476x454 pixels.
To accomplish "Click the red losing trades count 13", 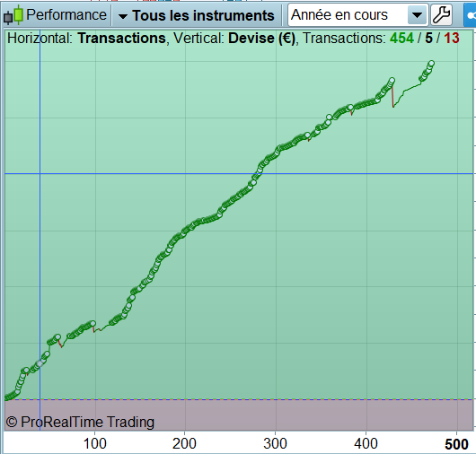I will [452, 39].
